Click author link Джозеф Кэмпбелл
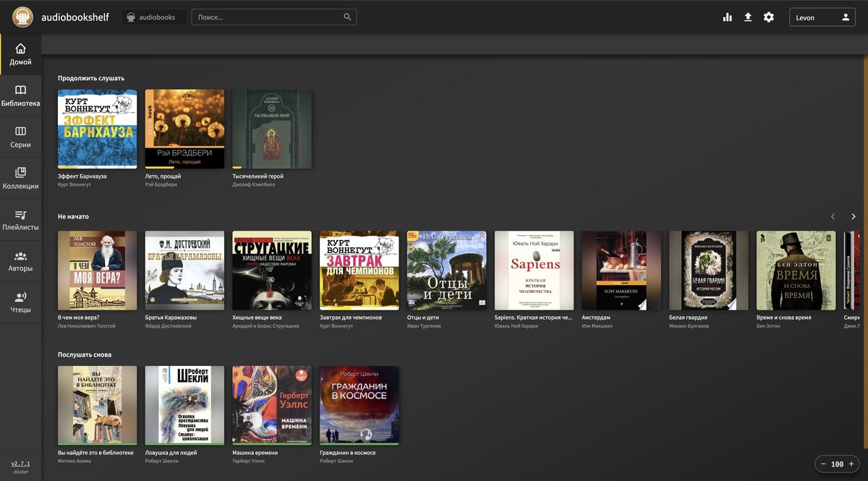 coord(254,184)
